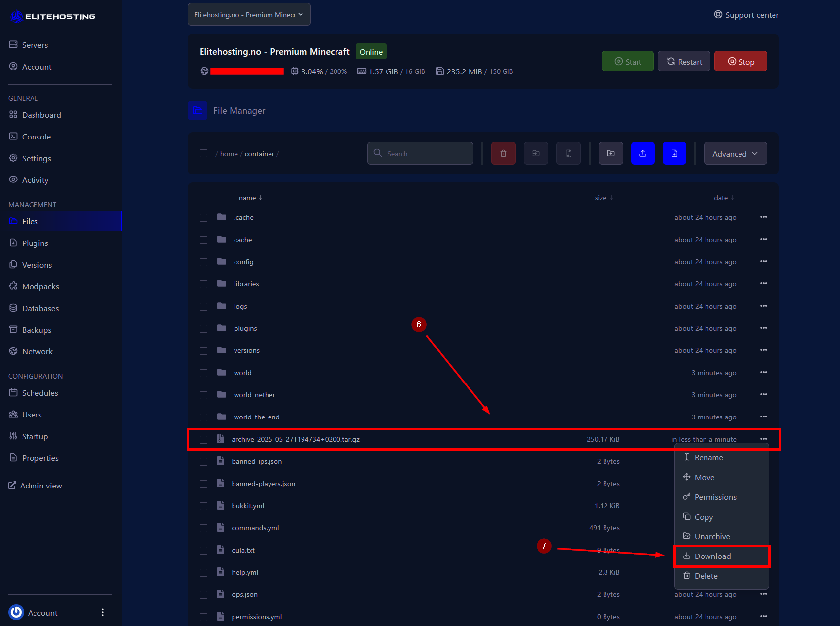The image size is (840, 626).
Task: Open Admin view external link
Action: pyautogui.click(x=35, y=486)
